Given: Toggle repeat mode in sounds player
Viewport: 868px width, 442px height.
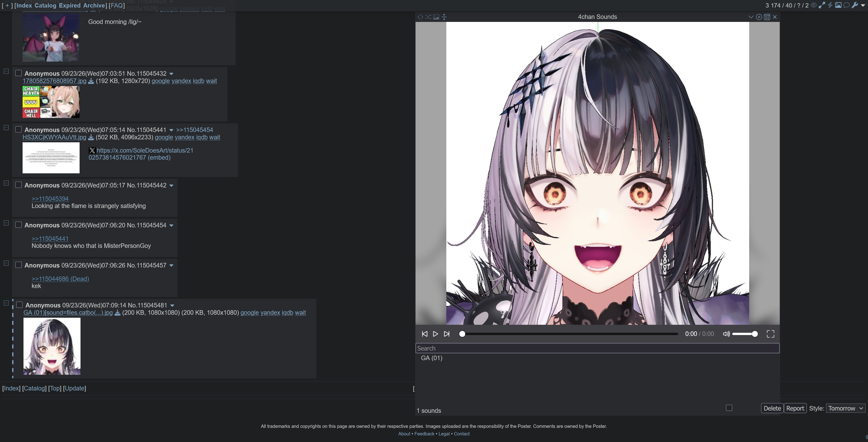Looking at the screenshot, I should pos(420,17).
